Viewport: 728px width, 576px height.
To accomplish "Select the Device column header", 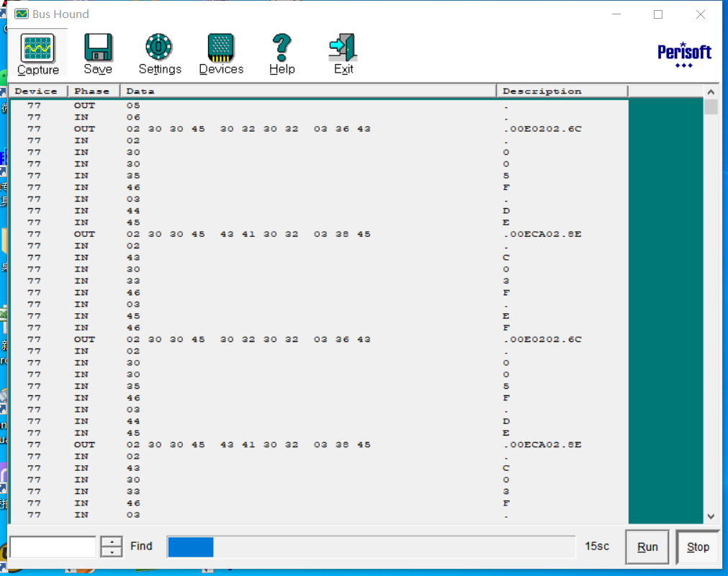I will 39,91.
